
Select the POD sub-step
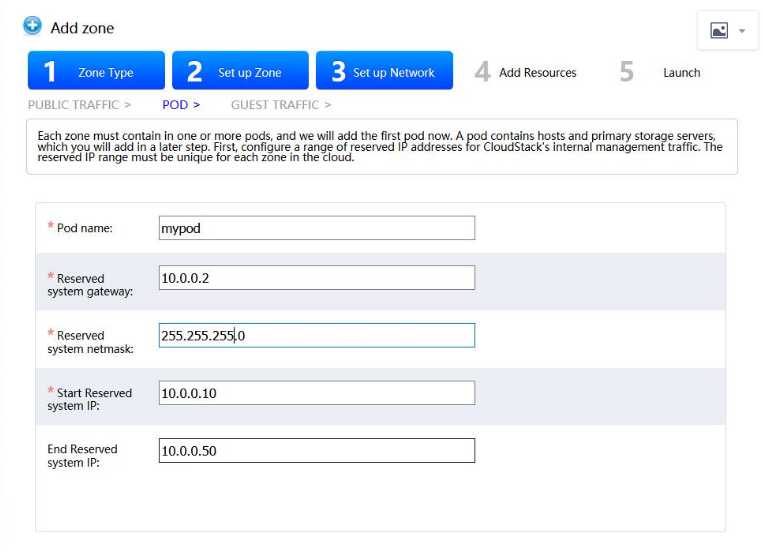[181, 105]
